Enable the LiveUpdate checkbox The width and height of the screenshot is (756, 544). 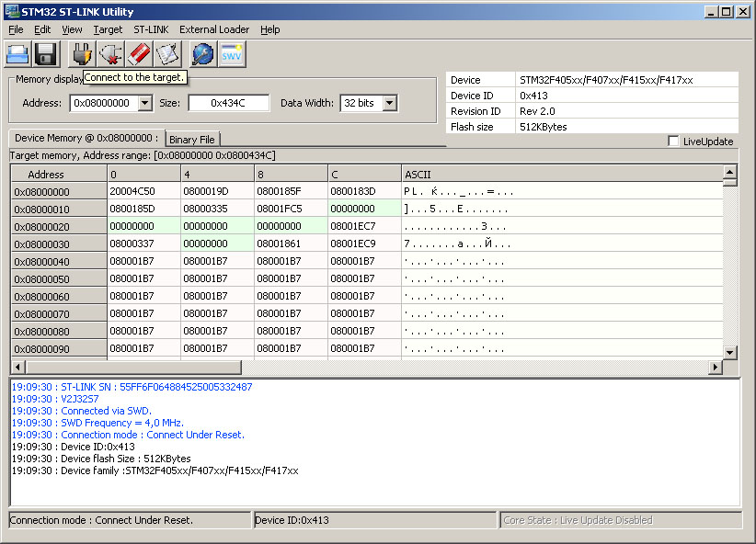(674, 142)
